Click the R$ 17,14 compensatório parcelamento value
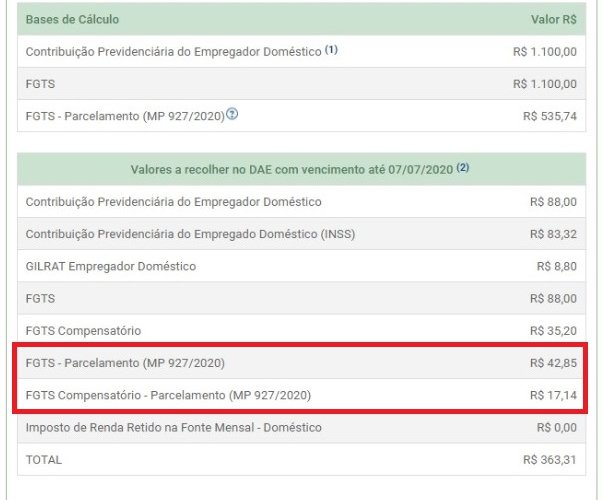603x500 pixels. 553,395
